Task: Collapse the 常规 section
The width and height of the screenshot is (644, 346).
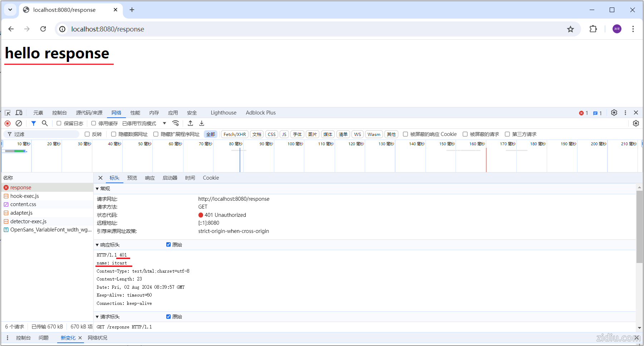Action: 97,189
